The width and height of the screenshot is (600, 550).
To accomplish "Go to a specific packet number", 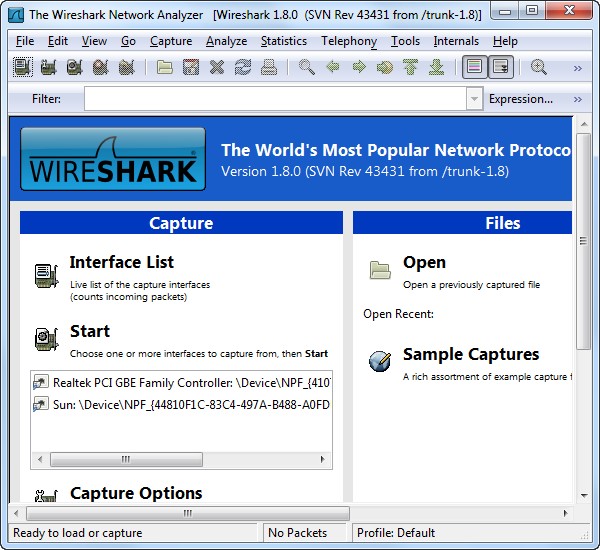I will (385, 67).
